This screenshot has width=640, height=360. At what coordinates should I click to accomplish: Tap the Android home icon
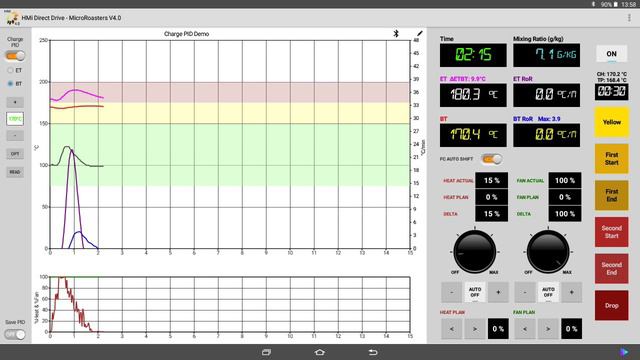pos(320,352)
